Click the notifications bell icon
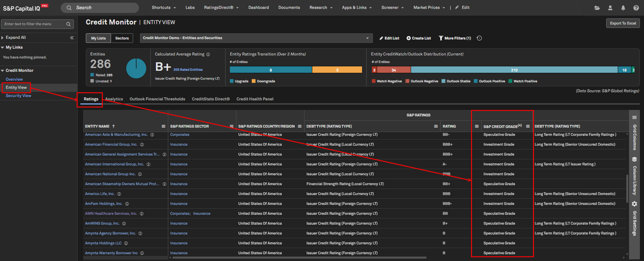Image resolution: width=644 pixels, height=261 pixels. [623, 8]
